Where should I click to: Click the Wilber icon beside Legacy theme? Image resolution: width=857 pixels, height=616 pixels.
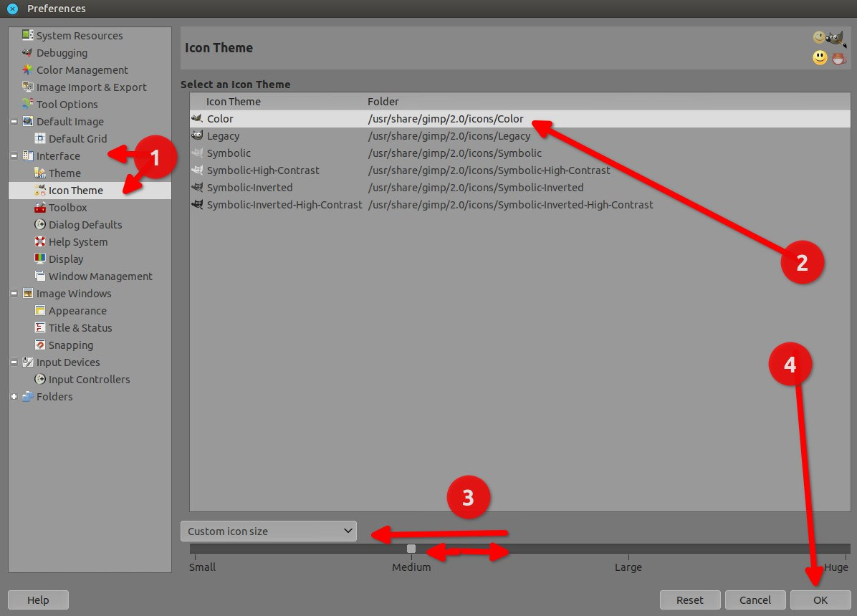[x=197, y=135]
